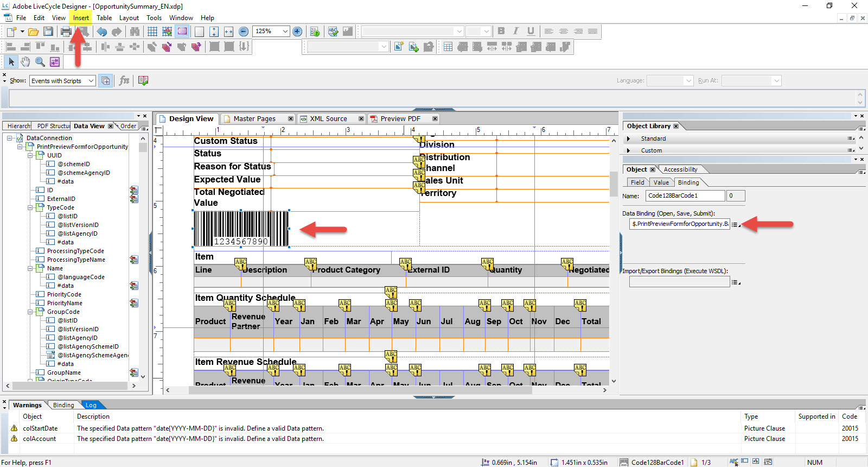This screenshot has height=467, width=868.
Task: Toggle the design grid display
Action: [152, 31]
